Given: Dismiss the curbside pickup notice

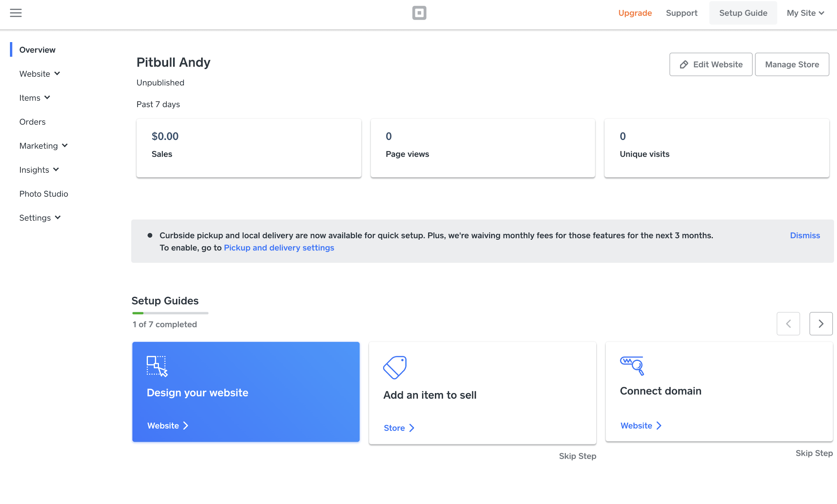Looking at the screenshot, I should point(805,235).
